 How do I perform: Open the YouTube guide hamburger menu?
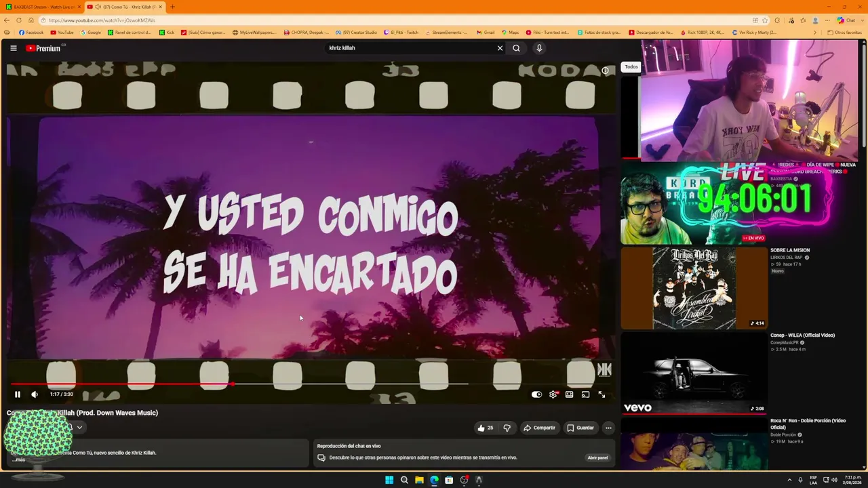[x=14, y=48]
